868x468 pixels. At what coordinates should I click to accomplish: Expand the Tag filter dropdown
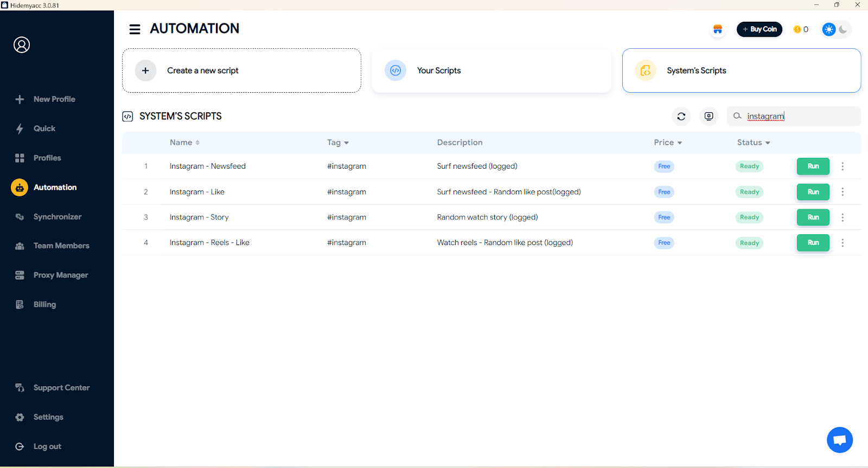click(x=338, y=143)
